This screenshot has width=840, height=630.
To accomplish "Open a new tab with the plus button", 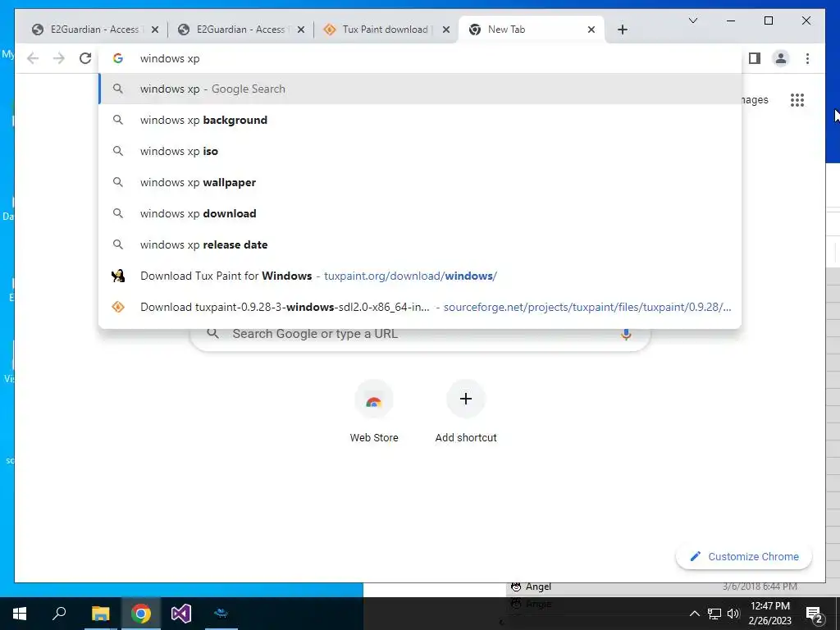I will point(622,30).
